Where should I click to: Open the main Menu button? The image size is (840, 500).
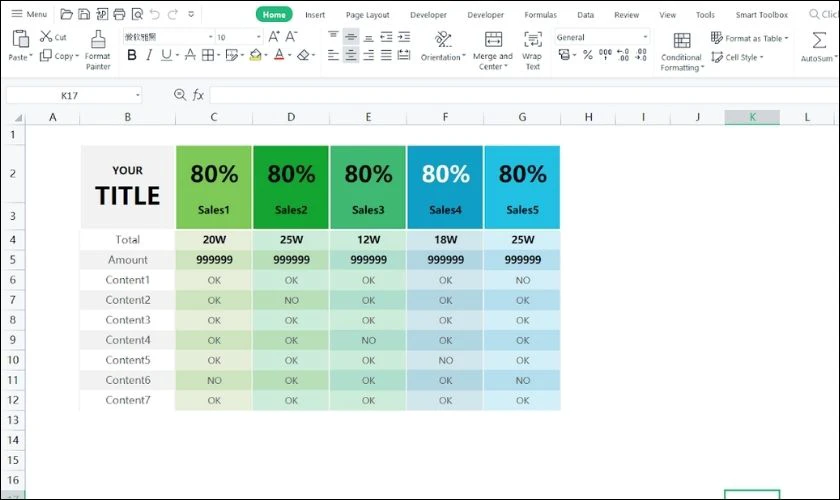point(29,14)
